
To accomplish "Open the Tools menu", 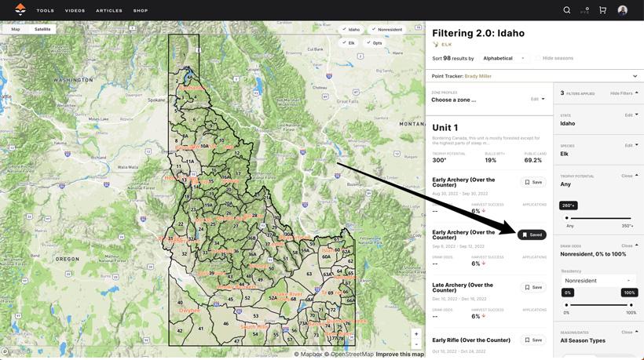I will pos(46,11).
